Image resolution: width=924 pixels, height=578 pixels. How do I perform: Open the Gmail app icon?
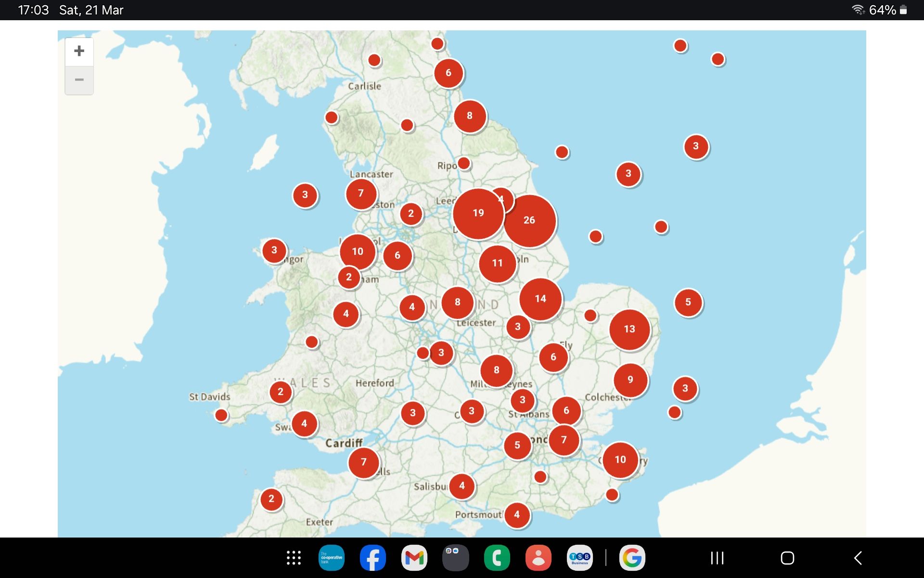click(x=414, y=558)
